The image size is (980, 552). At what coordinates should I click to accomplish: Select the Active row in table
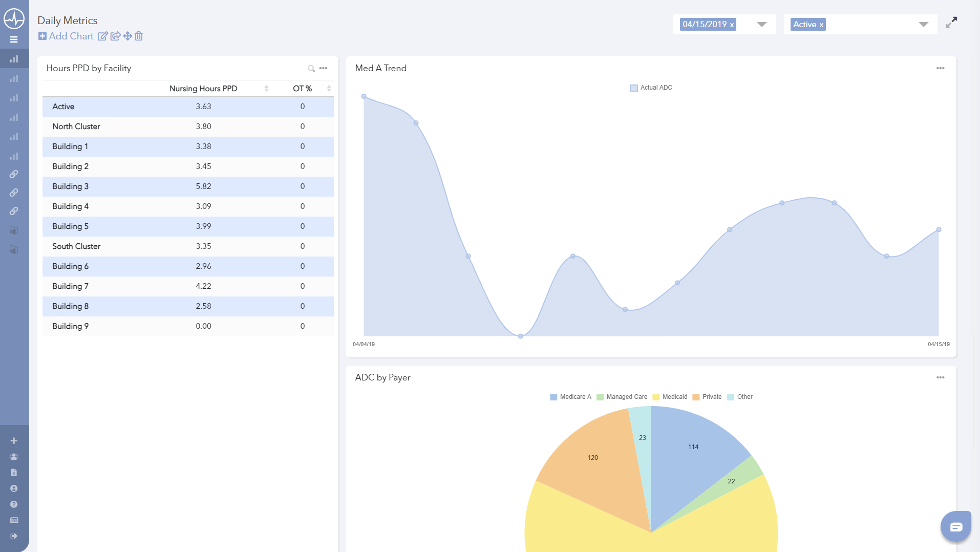pyautogui.click(x=188, y=107)
